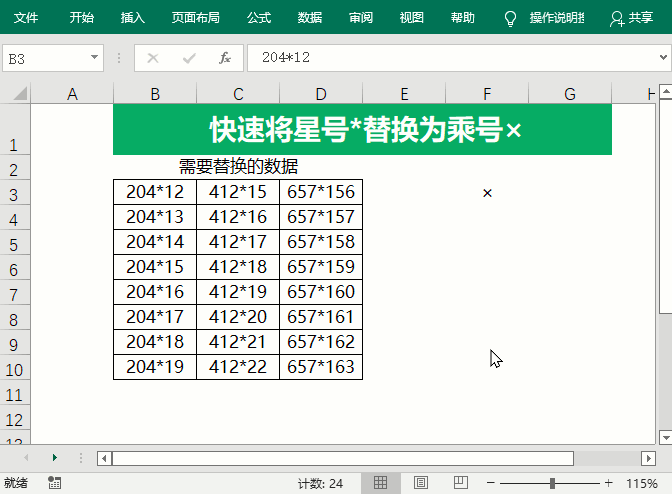The image size is (672, 494).
Task: Open the 视图 tab
Action: (412, 18)
